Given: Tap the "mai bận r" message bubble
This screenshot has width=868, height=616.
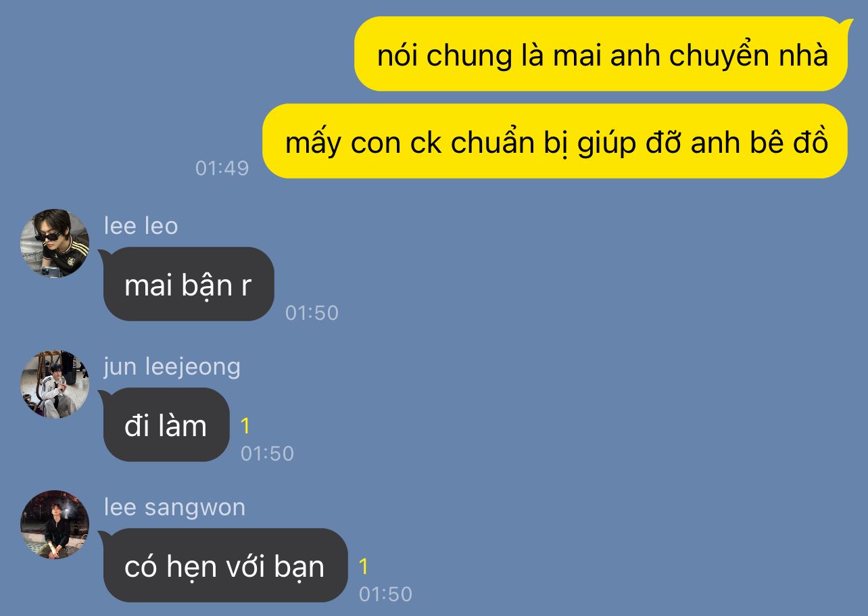Looking at the screenshot, I should [189, 284].
